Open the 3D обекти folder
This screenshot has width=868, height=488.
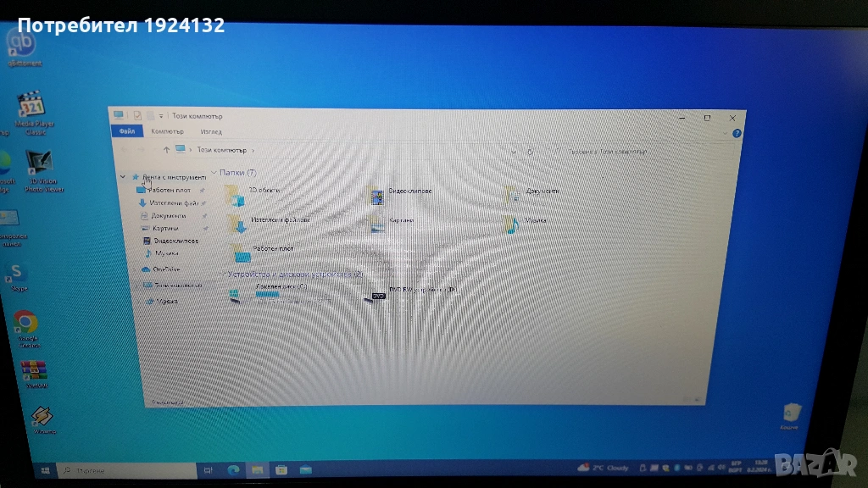click(x=253, y=194)
